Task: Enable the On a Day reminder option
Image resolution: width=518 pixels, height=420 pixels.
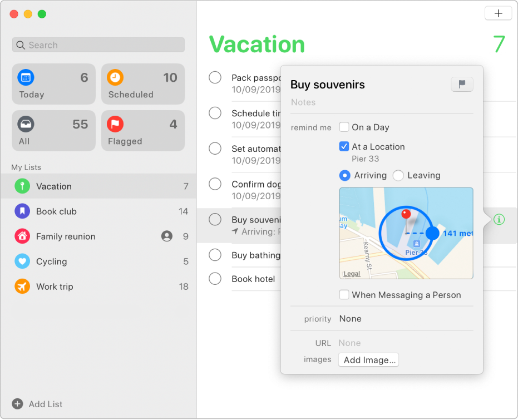Action: coord(343,127)
